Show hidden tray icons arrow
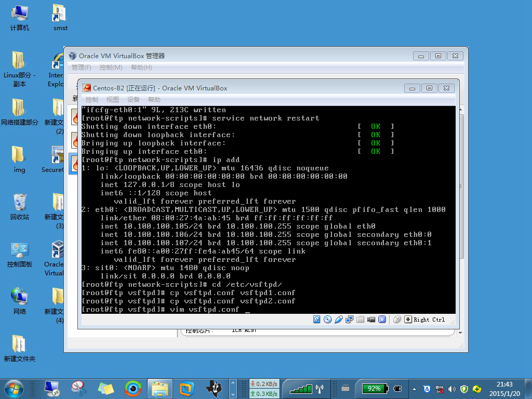This screenshot has height=399, width=532. pyautogui.click(x=414, y=389)
